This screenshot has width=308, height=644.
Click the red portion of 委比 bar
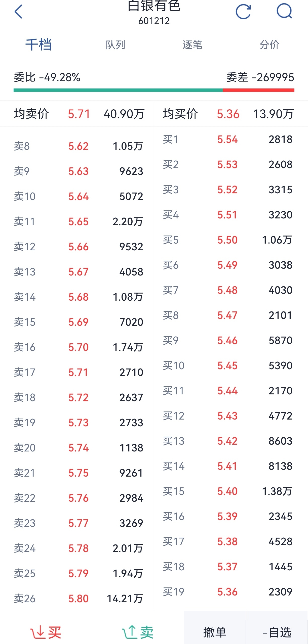click(259, 90)
